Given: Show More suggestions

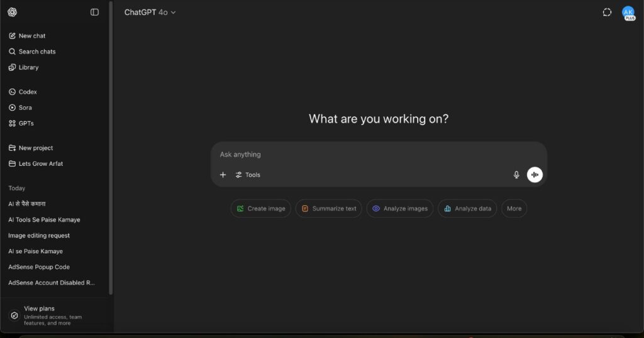Looking at the screenshot, I should [514, 209].
